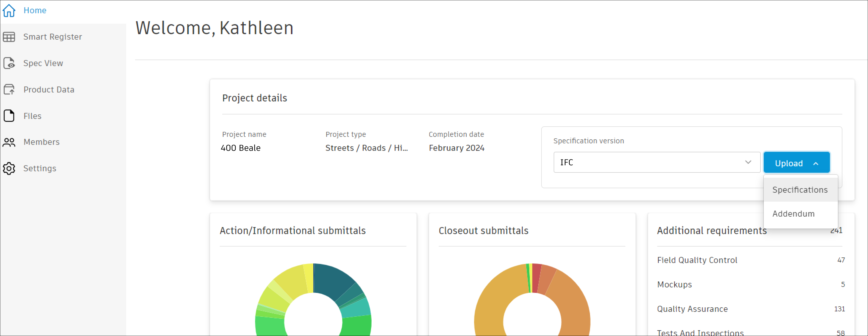Viewport: 868px width, 336px height.
Task: Click the Mockups requirement row
Action: [674, 284]
